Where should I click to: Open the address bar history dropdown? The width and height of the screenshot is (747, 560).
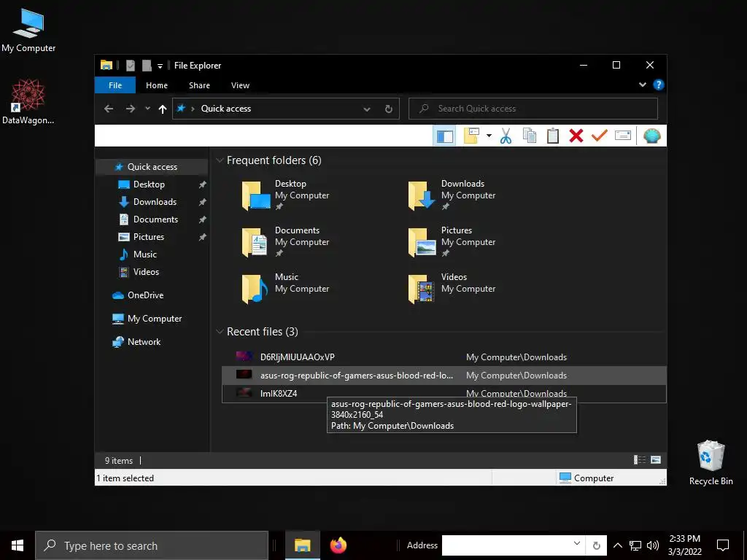(367, 109)
